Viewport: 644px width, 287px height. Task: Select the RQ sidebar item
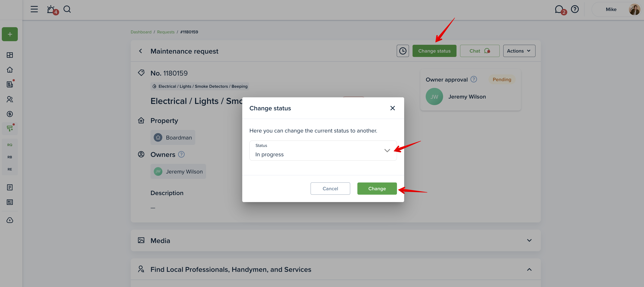point(10,145)
